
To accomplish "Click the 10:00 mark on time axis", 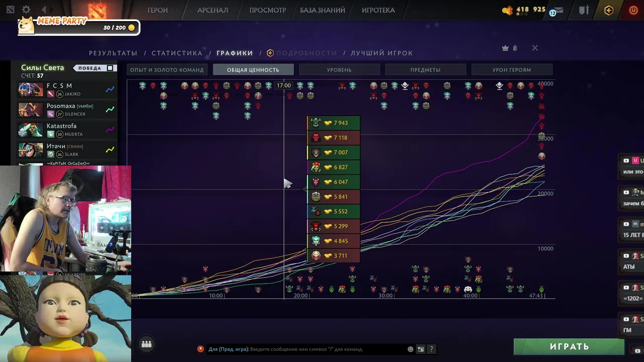I will click(216, 296).
